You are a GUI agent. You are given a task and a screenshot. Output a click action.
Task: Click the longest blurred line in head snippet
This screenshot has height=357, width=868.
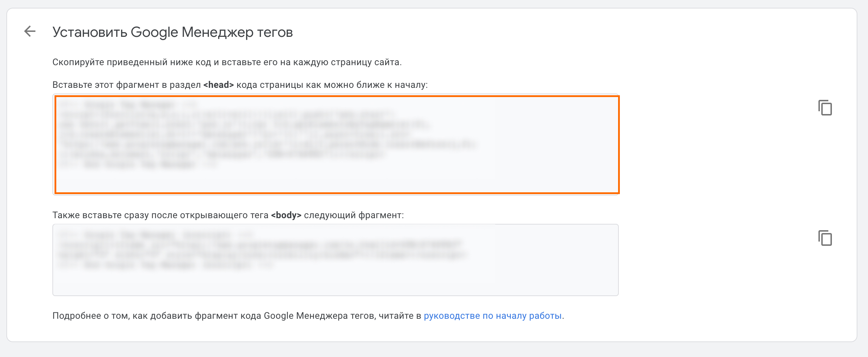pyautogui.click(x=269, y=144)
